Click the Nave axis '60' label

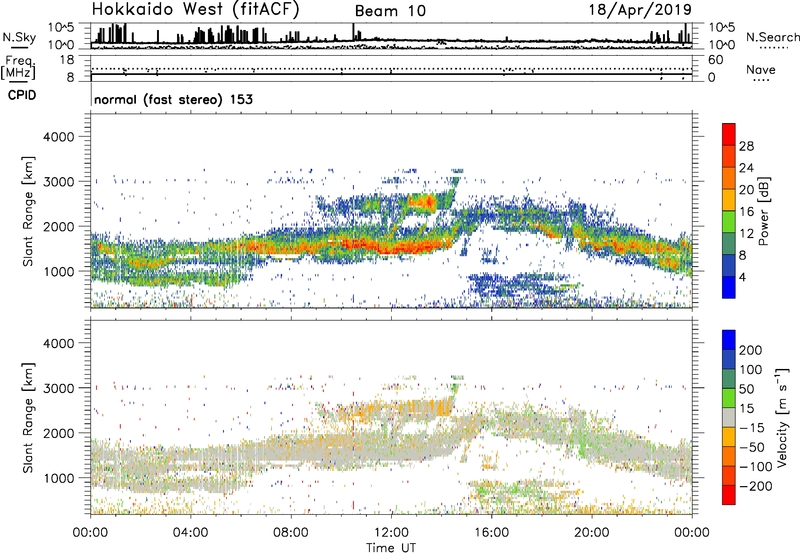click(x=716, y=60)
